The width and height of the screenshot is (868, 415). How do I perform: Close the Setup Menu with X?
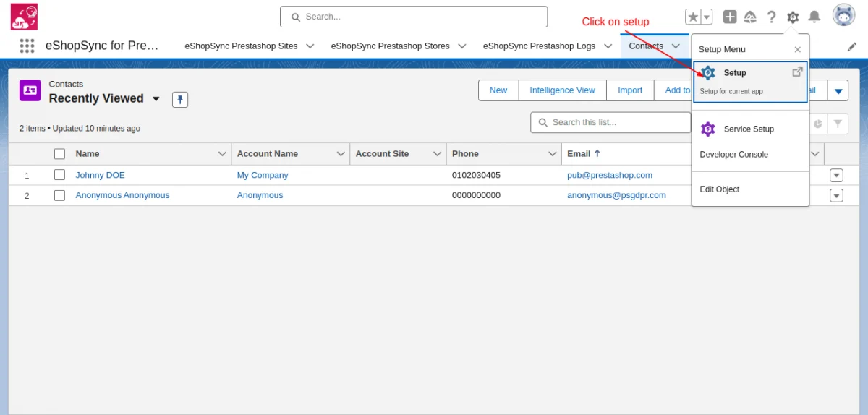tap(797, 50)
